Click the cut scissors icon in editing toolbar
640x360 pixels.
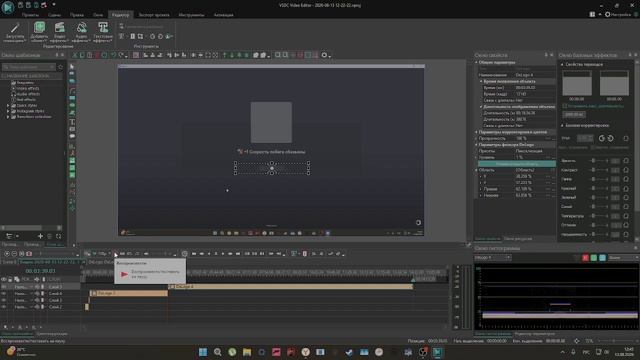click(75, 55)
